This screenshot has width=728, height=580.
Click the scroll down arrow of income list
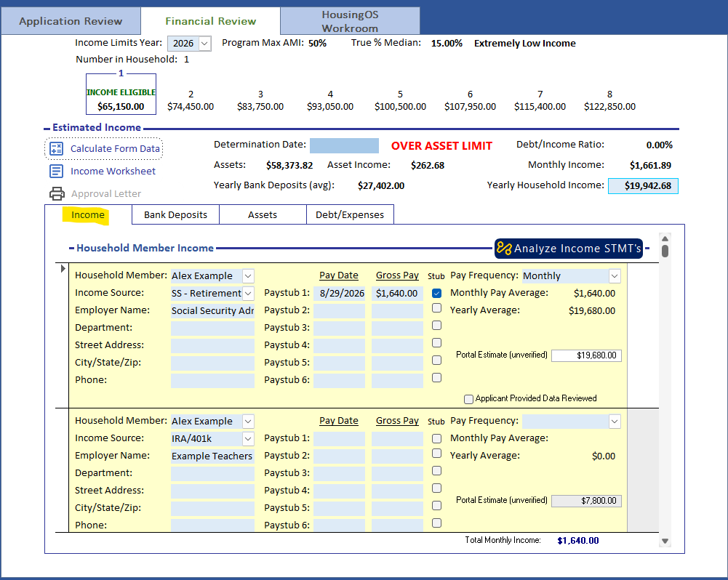pos(665,541)
